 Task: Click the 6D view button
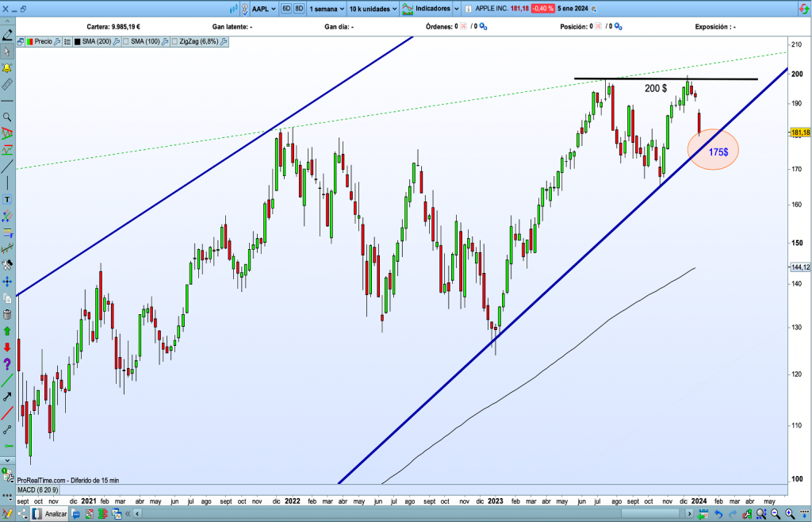point(286,9)
